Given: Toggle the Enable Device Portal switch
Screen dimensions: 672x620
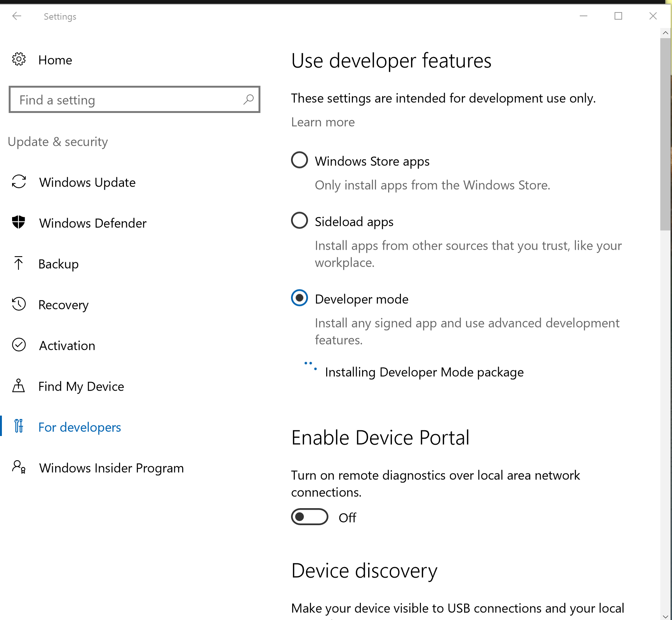Looking at the screenshot, I should coord(310,517).
